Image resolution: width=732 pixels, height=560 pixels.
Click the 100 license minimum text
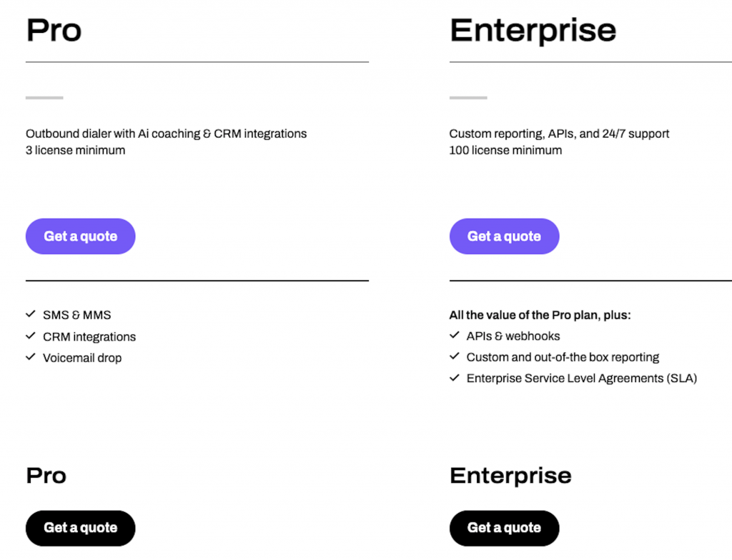click(x=505, y=150)
